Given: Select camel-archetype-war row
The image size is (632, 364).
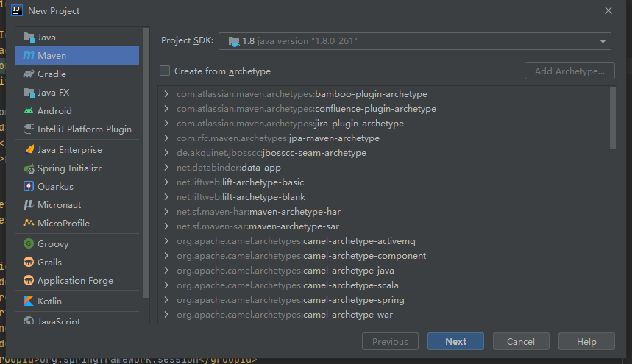Looking at the screenshot, I should (387, 315).
